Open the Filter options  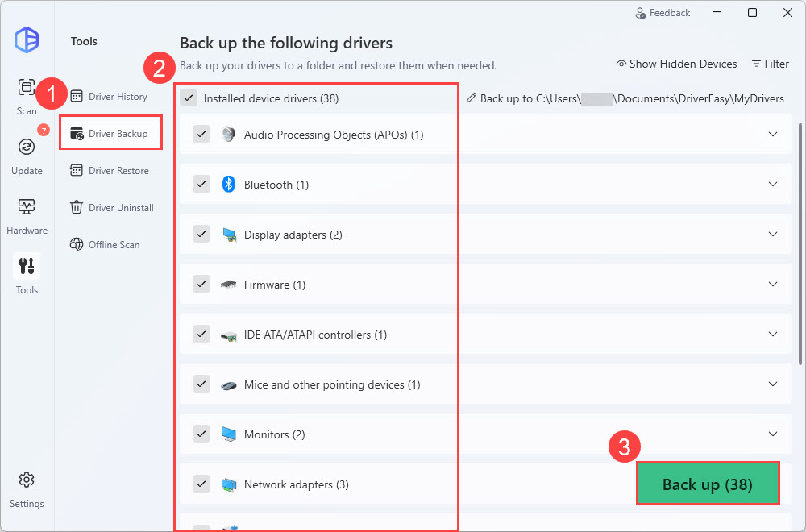coord(770,64)
